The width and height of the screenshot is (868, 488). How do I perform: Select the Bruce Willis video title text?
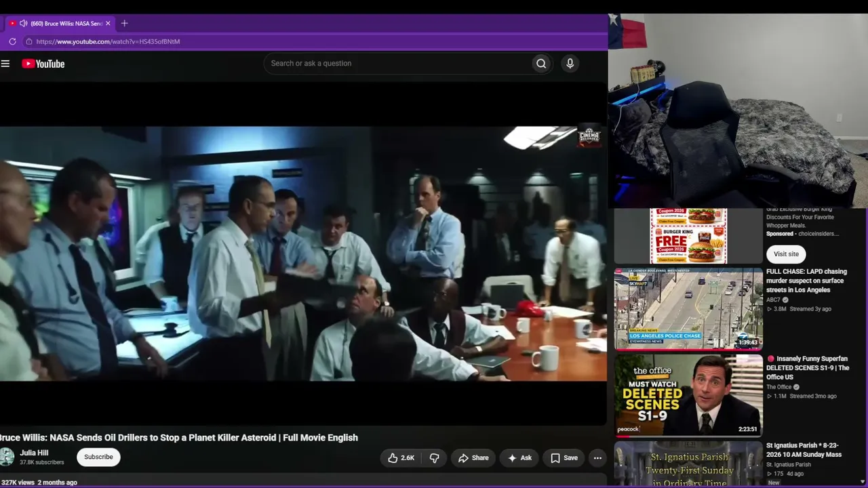point(179,438)
